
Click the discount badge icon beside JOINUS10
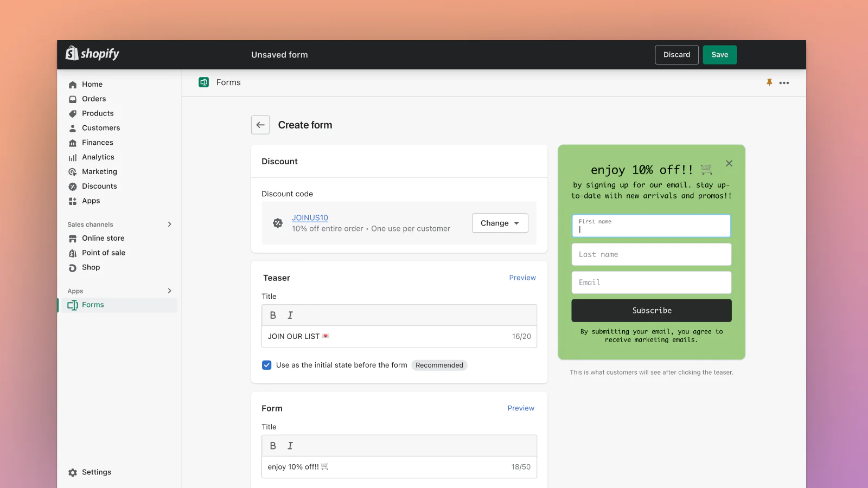[x=278, y=223]
